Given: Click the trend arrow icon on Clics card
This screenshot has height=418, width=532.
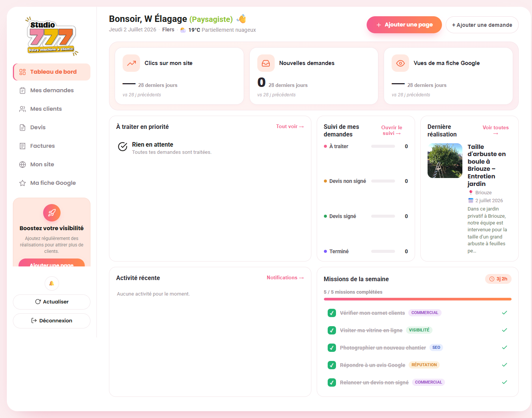Looking at the screenshot, I should 131,63.
